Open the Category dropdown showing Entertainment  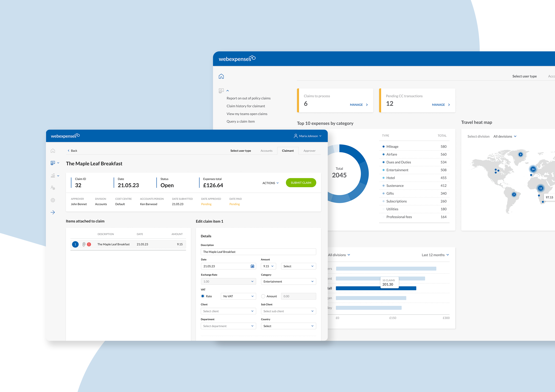[288, 281]
